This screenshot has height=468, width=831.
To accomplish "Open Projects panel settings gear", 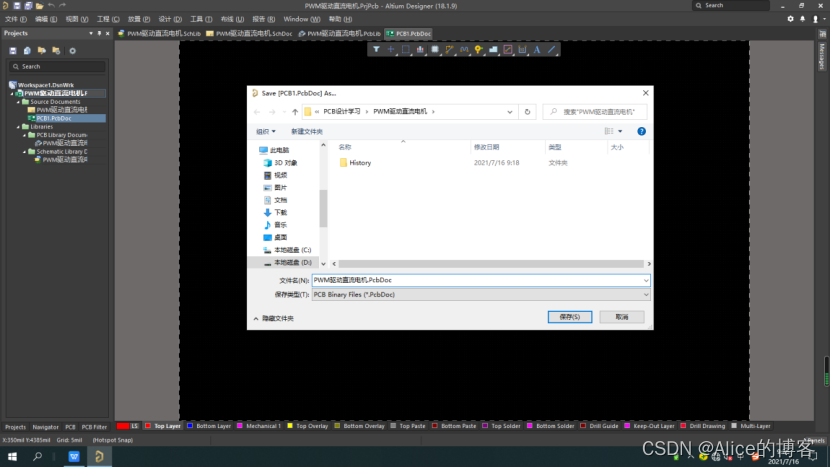I will point(73,51).
